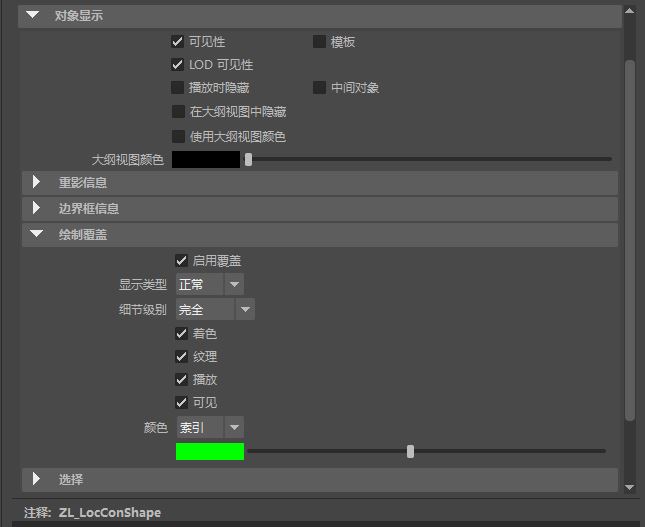The width and height of the screenshot is (645, 527).
Task: Uncheck the 可见性 checkbox
Action: (x=177, y=42)
